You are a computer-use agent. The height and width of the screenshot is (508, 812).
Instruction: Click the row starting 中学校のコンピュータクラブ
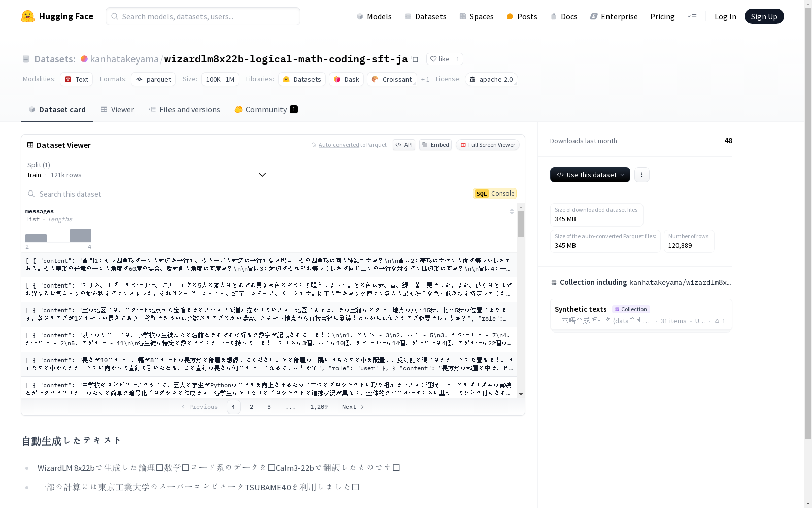click(269, 388)
